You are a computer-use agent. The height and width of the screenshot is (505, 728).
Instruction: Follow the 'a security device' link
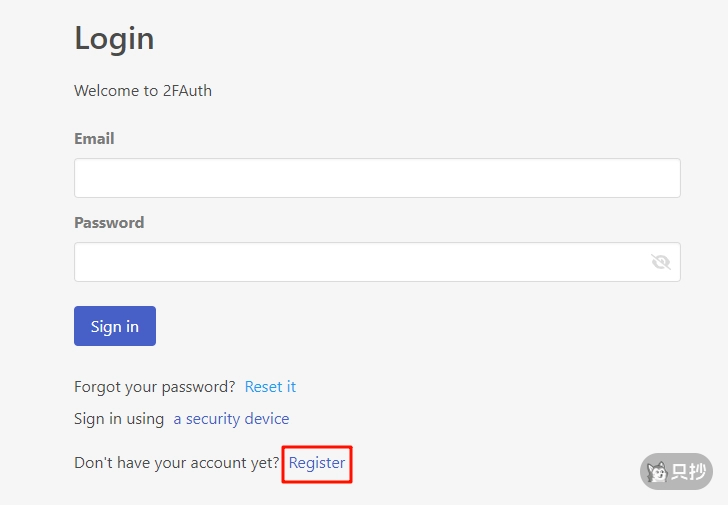click(231, 419)
